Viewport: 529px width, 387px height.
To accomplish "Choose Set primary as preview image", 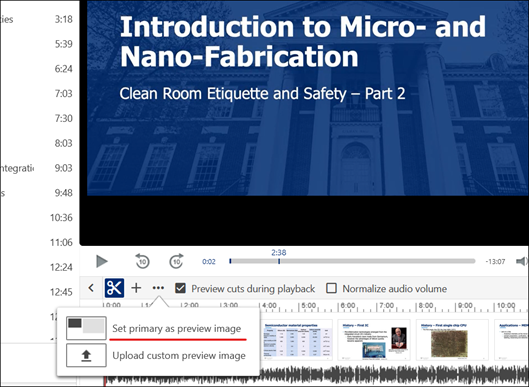I will pyautogui.click(x=177, y=329).
